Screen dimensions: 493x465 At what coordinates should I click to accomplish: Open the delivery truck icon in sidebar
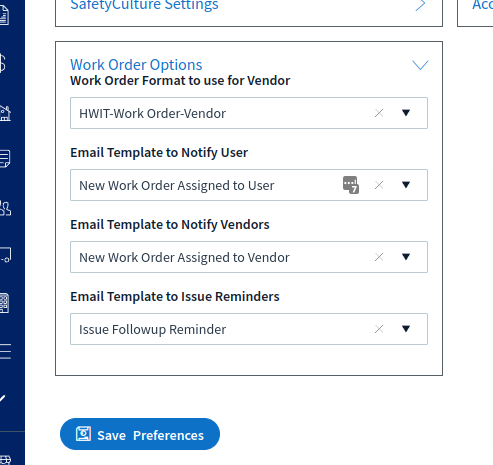5,255
